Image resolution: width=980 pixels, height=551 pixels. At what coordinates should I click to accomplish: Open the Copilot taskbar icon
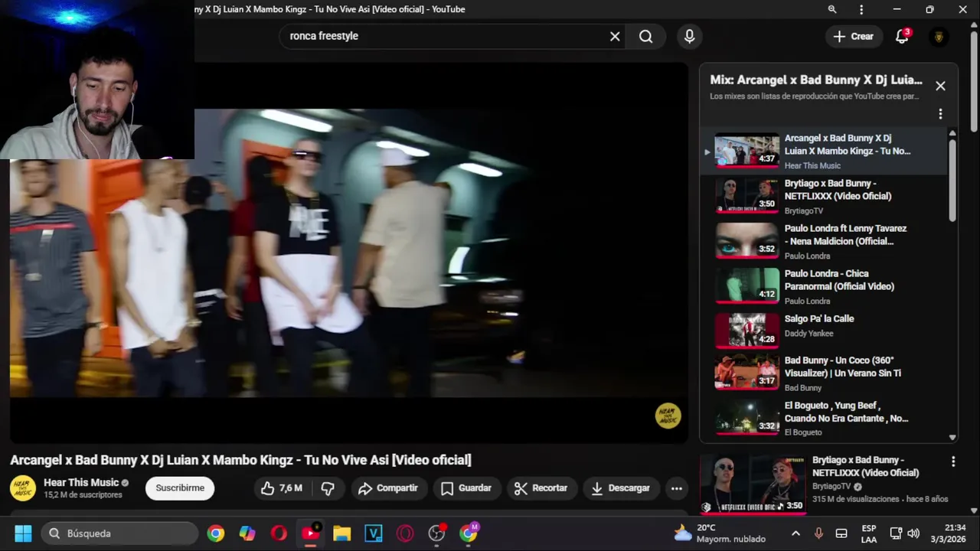pyautogui.click(x=247, y=533)
